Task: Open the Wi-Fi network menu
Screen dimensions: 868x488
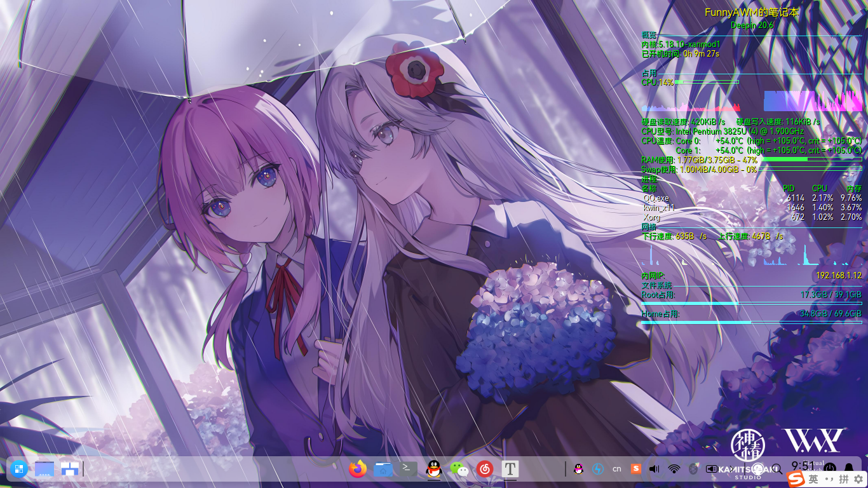Action: [x=674, y=469]
